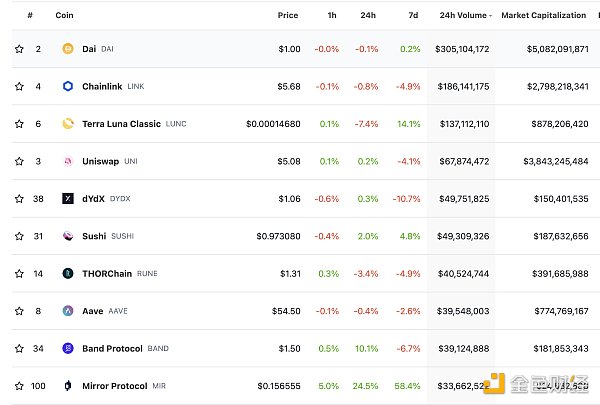
Task: Click the Sushi logo icon
Action: tap(68, 236)
